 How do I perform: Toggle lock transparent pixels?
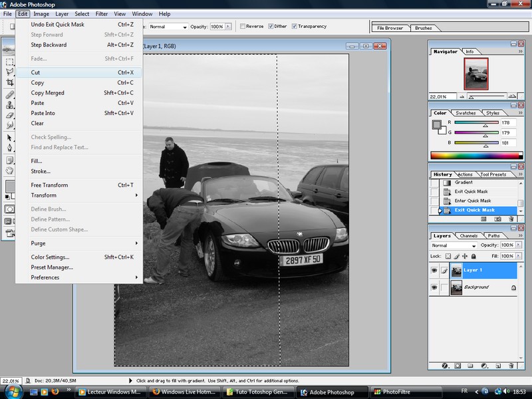click(x=448, y=256)
